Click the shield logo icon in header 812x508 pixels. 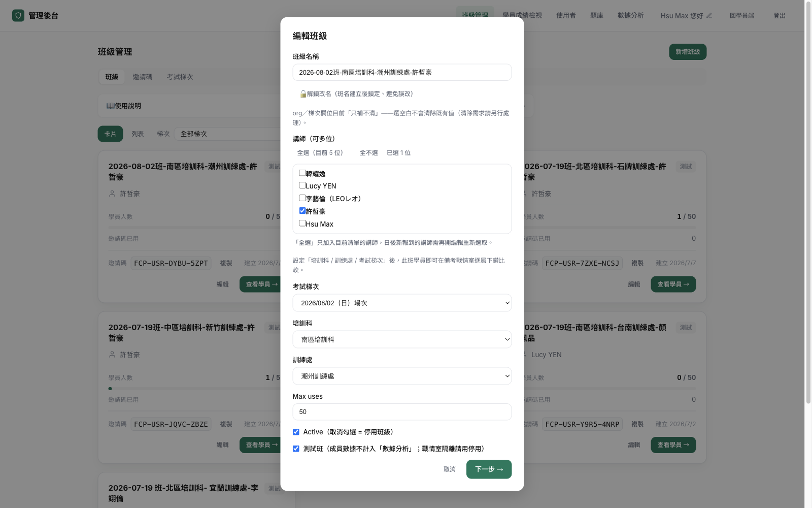18,16
